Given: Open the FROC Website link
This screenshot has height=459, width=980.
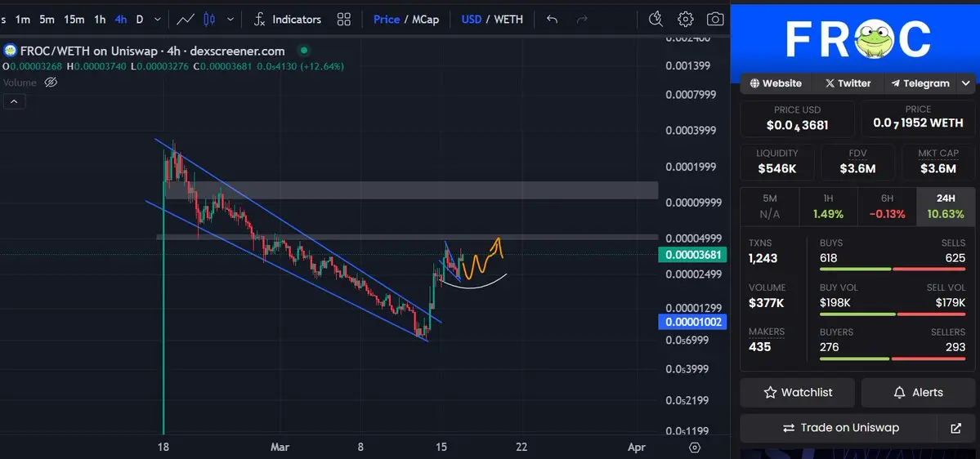Looking at the screenshot, I should (776, 83).
